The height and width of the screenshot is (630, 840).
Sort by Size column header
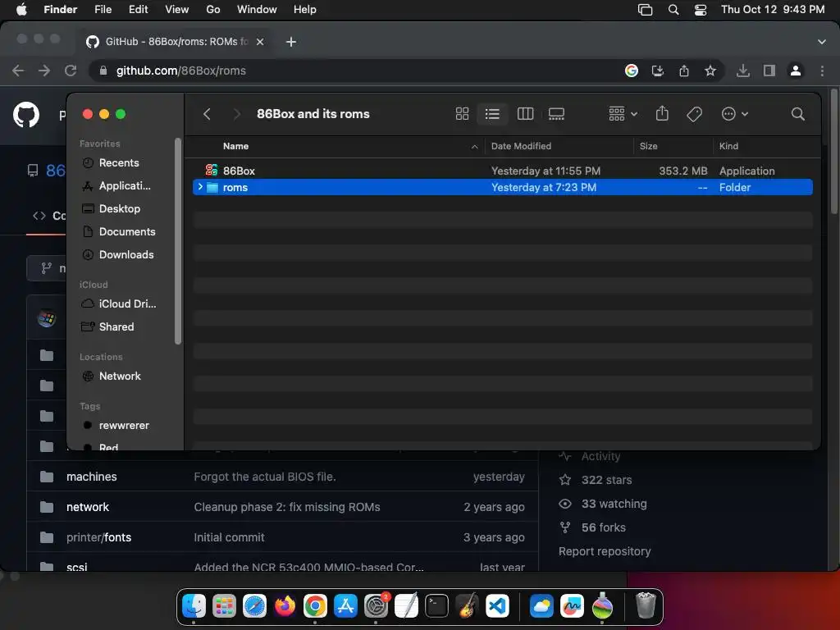[648, 146]
